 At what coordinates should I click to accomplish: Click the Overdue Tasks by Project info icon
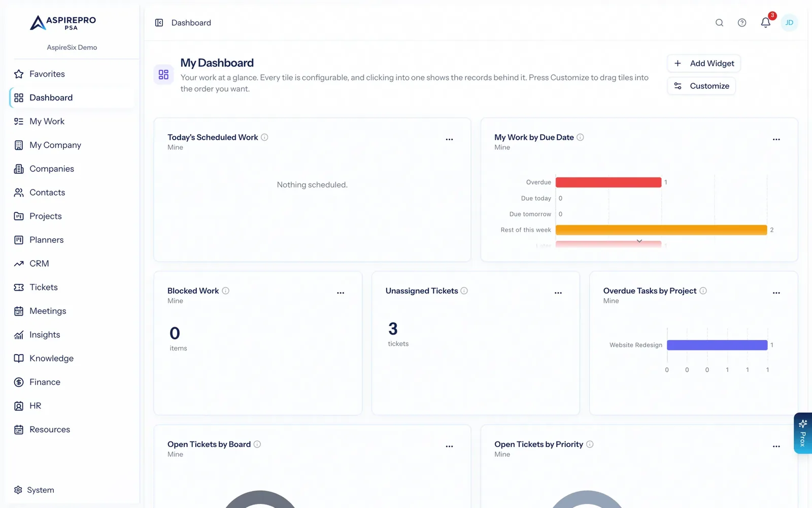pyautogui.click(x=703, y=291)
